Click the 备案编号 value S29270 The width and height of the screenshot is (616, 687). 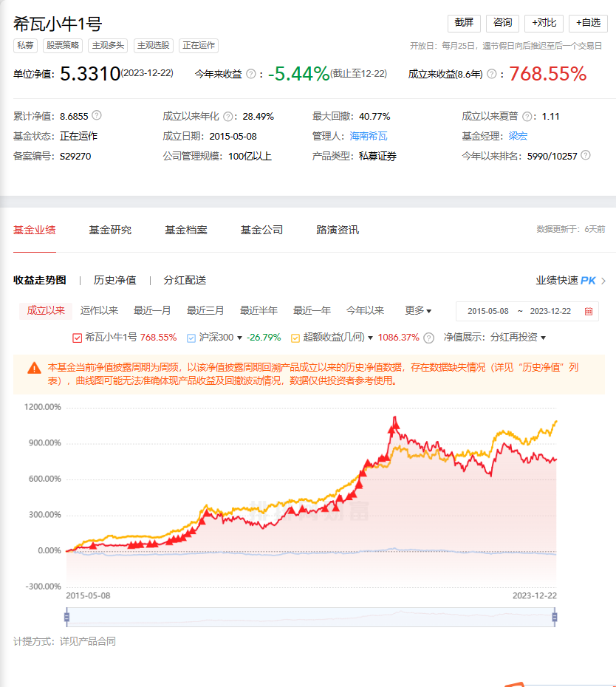(75, 156)
